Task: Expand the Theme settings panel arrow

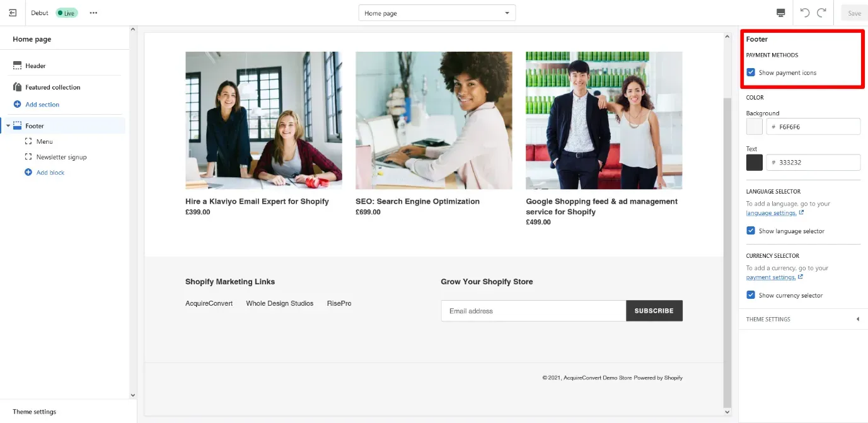Action: click(857, 319)
